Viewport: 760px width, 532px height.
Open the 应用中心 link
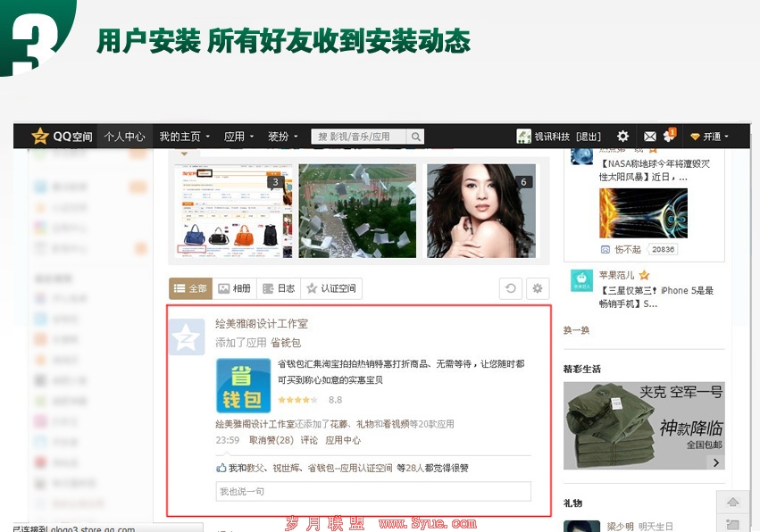[343, 440]
